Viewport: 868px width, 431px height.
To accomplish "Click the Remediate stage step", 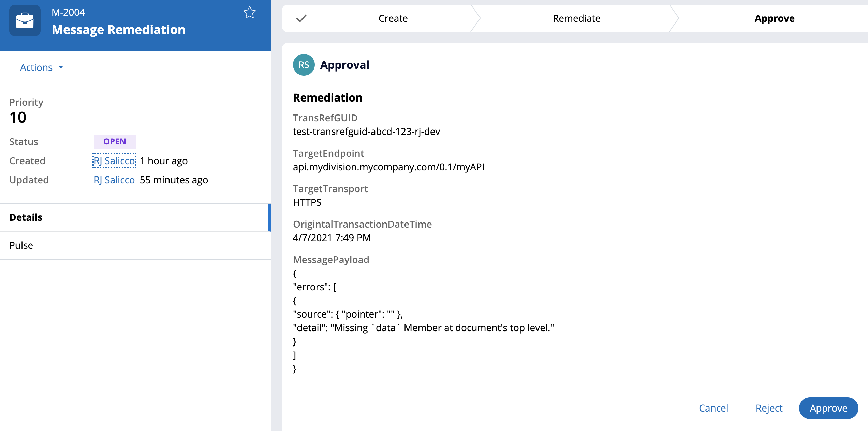I will click(576, 18).
